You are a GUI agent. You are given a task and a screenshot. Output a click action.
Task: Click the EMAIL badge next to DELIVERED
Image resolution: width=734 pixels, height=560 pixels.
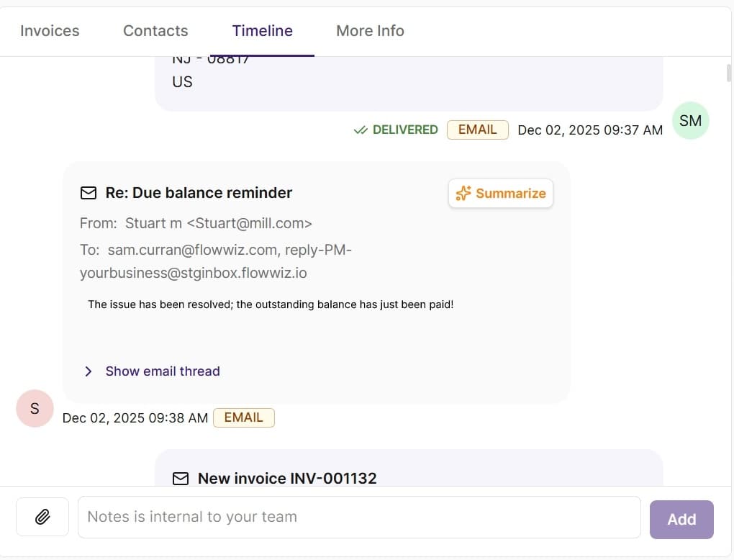click(x=478, y=130)
